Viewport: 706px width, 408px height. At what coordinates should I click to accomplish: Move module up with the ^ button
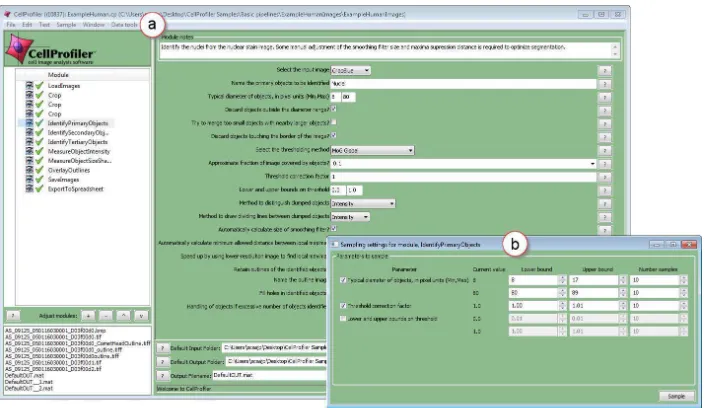pos(123,316)
